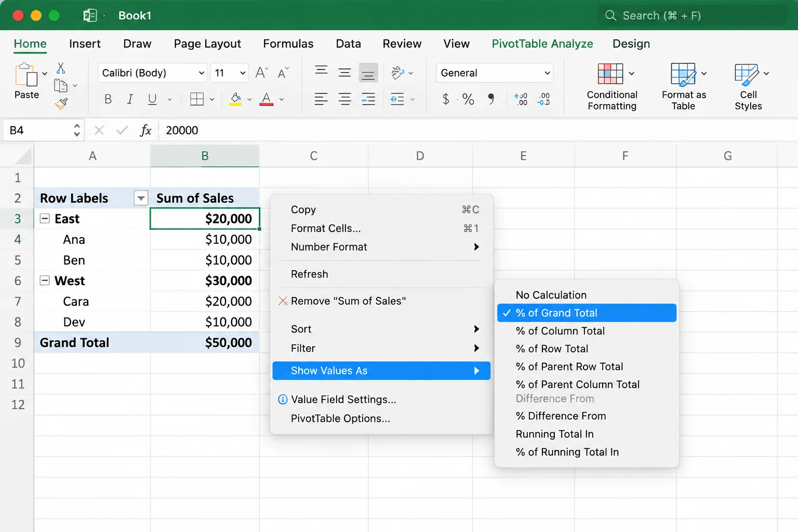The height and width of the screenshot is (532, 798).
Task: Click the fx insert function icon
Action: point(145,130)
